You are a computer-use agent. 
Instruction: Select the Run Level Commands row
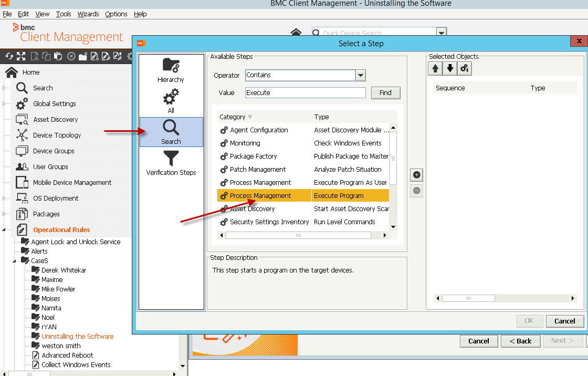[x=303, y=222]
